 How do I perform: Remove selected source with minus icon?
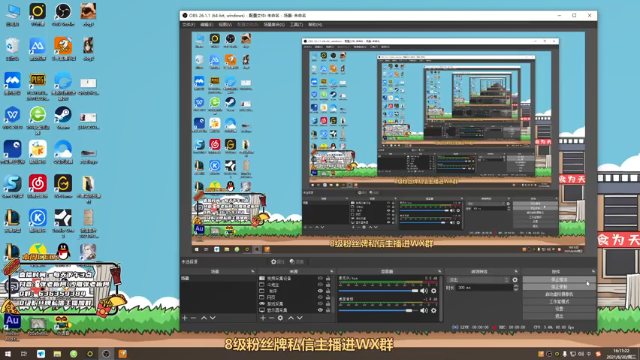tap(271, 318)
